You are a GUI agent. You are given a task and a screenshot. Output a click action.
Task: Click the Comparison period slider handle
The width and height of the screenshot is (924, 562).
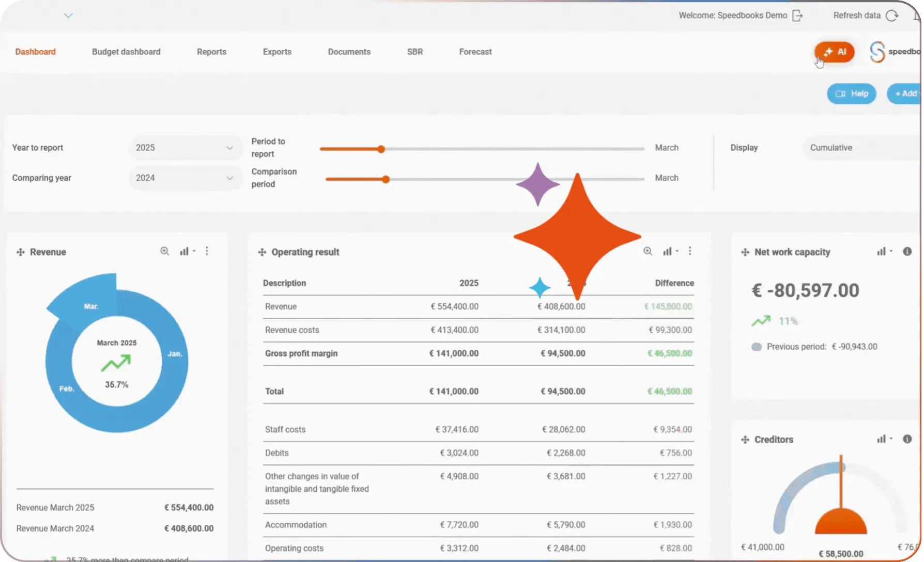(386, 179)
